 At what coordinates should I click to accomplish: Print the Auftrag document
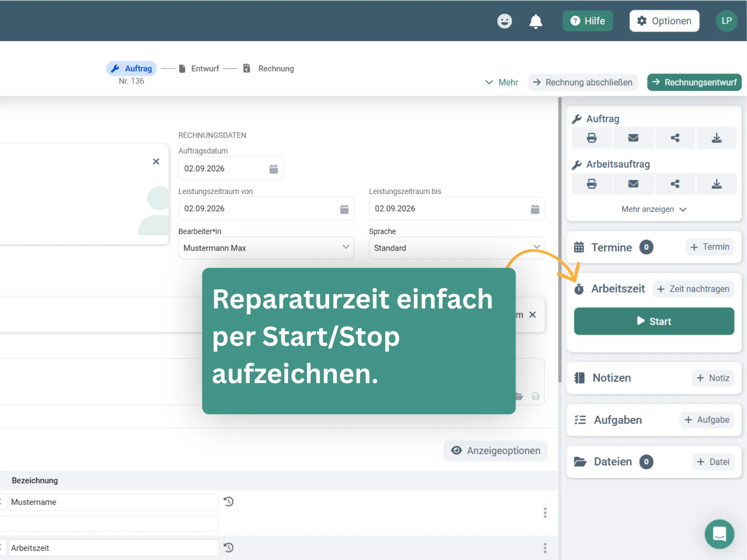tap(592, 138)
